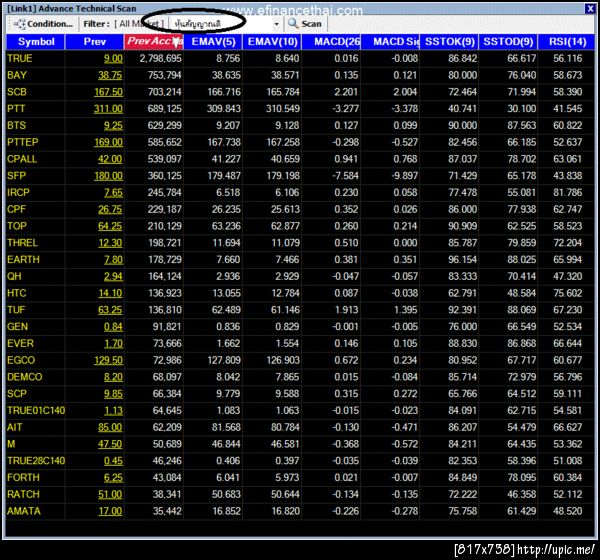
Task: Click RSI value 81.786 for IRCP
Action: (567, 193)
